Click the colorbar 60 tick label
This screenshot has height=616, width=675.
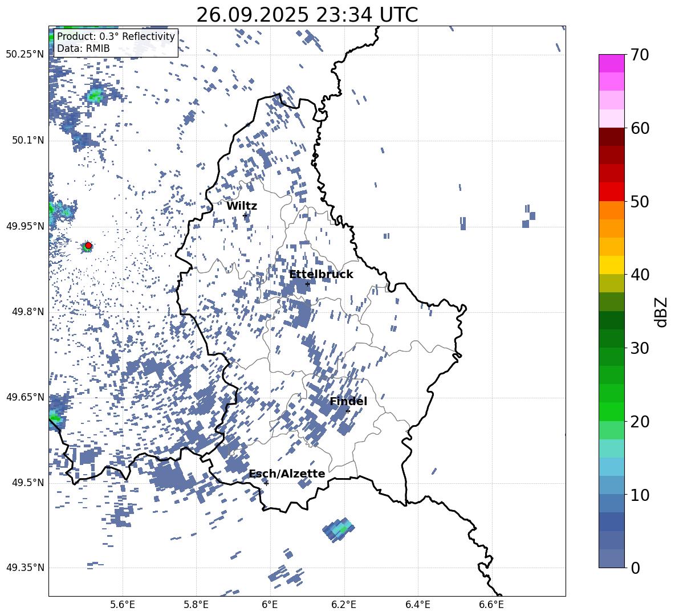640,128
